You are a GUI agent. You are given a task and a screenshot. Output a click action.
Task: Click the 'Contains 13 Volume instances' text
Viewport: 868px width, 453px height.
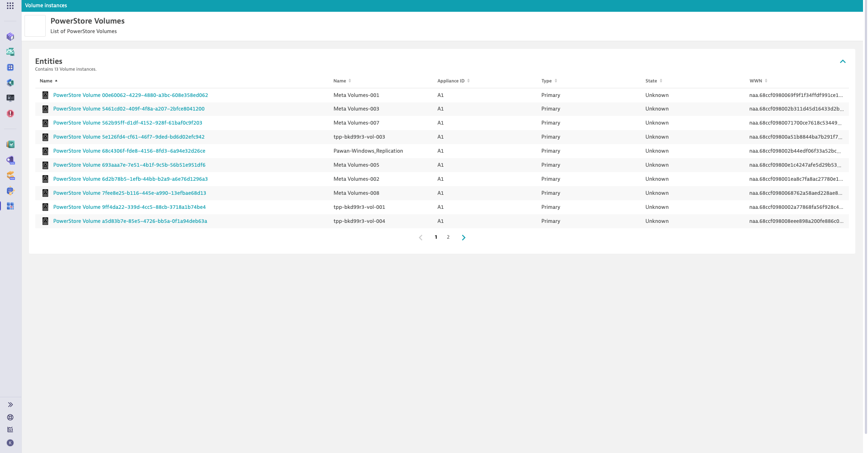point(66,69)
